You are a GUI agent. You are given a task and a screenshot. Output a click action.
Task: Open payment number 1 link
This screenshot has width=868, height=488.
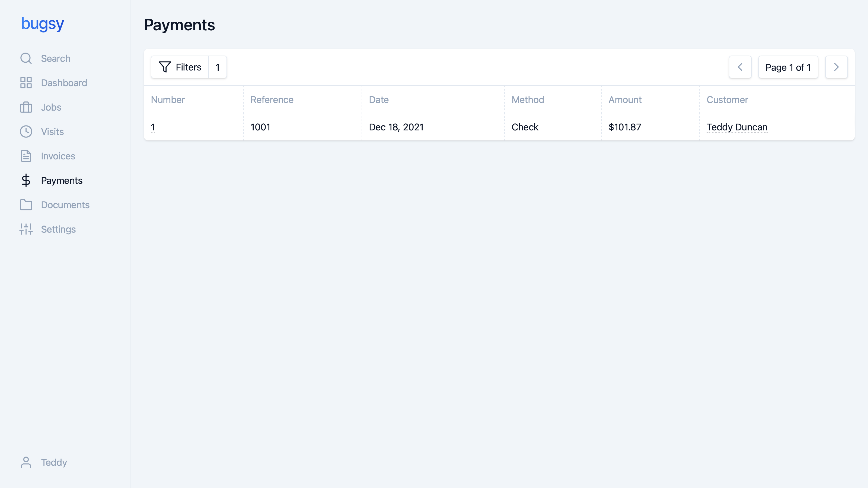153,127
